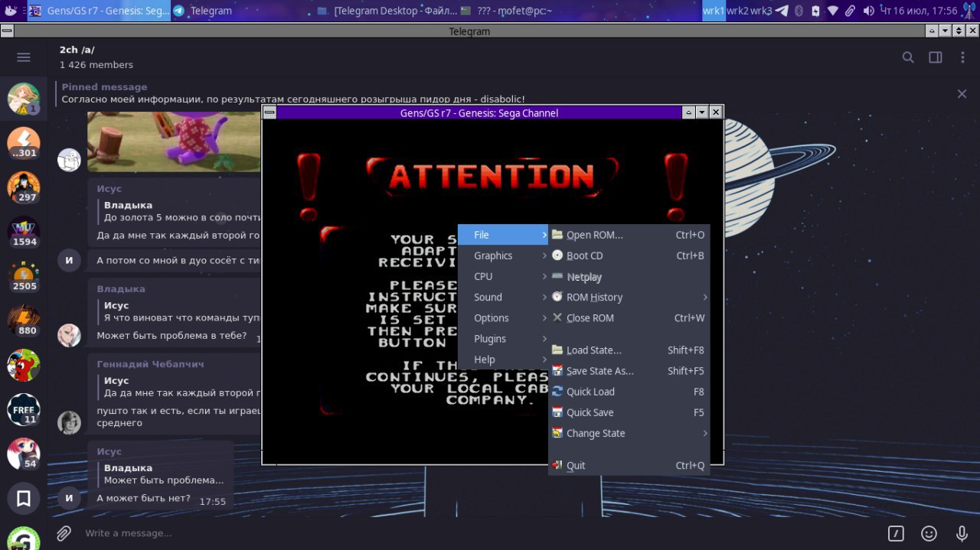Image resolution: width=980 pixels, height=550 pixels.
Task: Open sidebar chat with 2505 unread badge
Action: pos(24,277)
